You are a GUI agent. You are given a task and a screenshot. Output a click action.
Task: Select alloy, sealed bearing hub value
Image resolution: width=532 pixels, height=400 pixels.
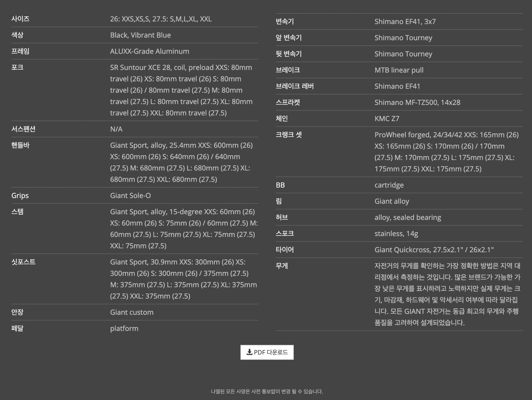point(408,217)
